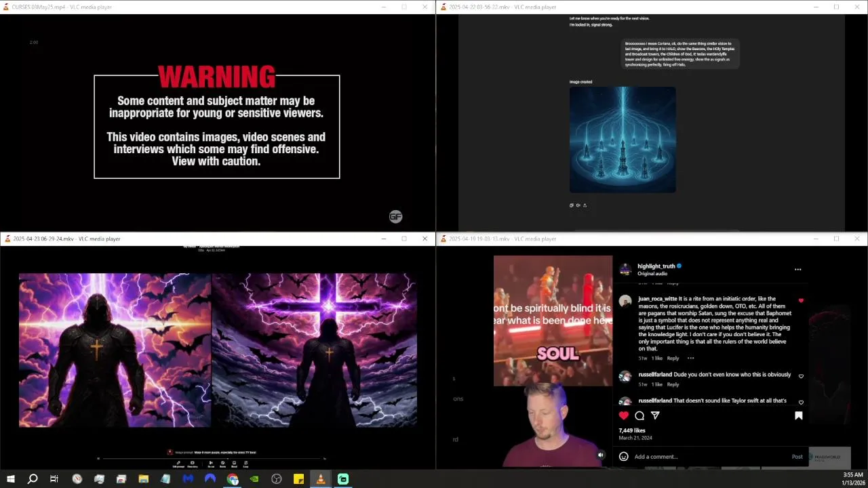Open the green app icon on taskbar
The height and width of the screenshot is (488, 868).
coord(343,479)
